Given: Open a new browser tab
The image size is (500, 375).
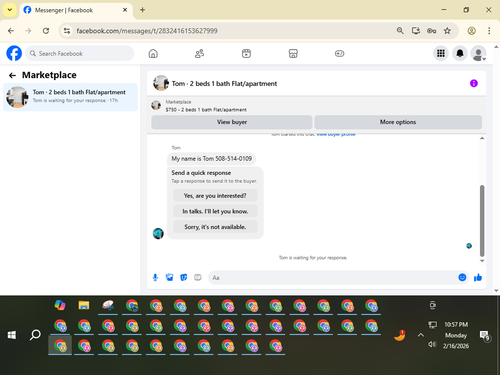Looking at the screenshot, I should point(142,10).
